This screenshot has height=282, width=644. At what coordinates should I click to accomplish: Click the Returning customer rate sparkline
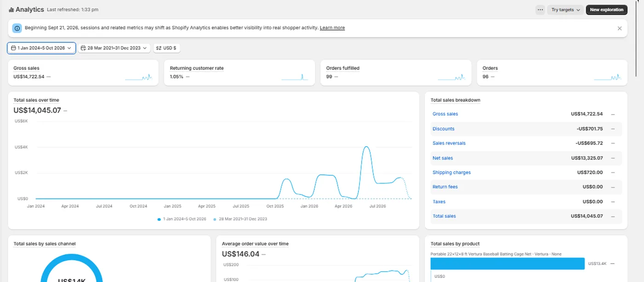click(295, 77)
